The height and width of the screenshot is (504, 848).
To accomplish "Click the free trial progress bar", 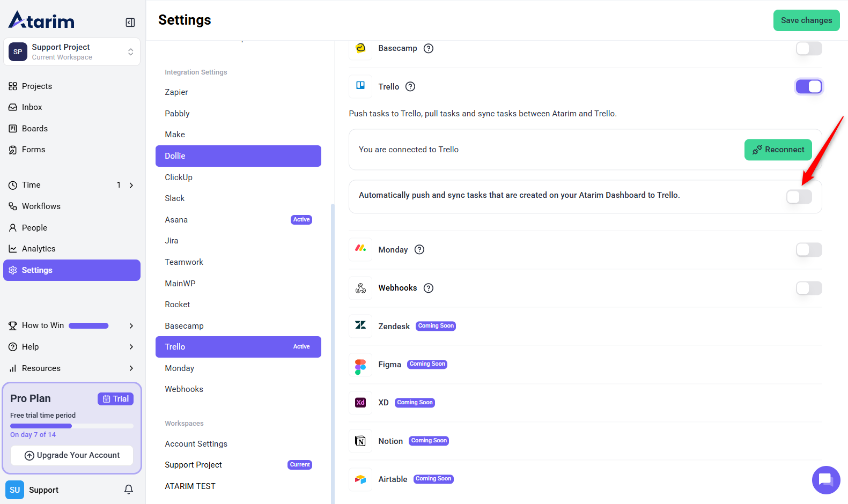I will coord(72,426).
